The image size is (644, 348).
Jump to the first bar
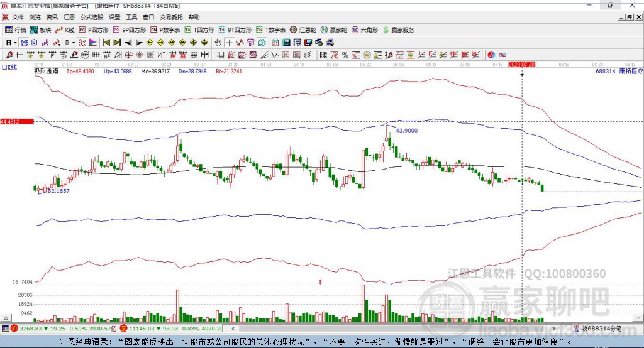106,43
